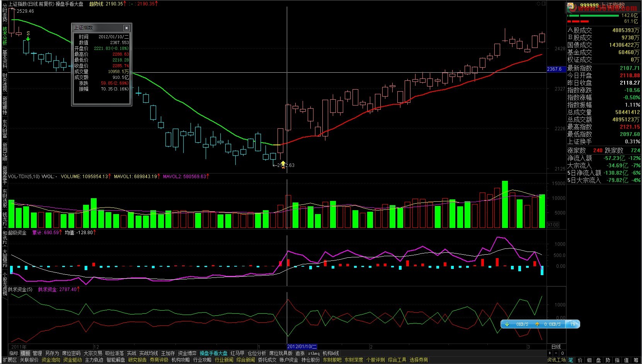Click the diamond icon at chart top right

coord(539,3)
